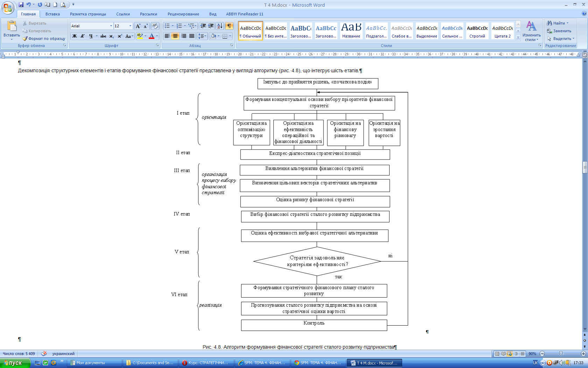The image size is (588, 368).
Task: Expand bullet list options arrow
Action: [x=173, y=26]
